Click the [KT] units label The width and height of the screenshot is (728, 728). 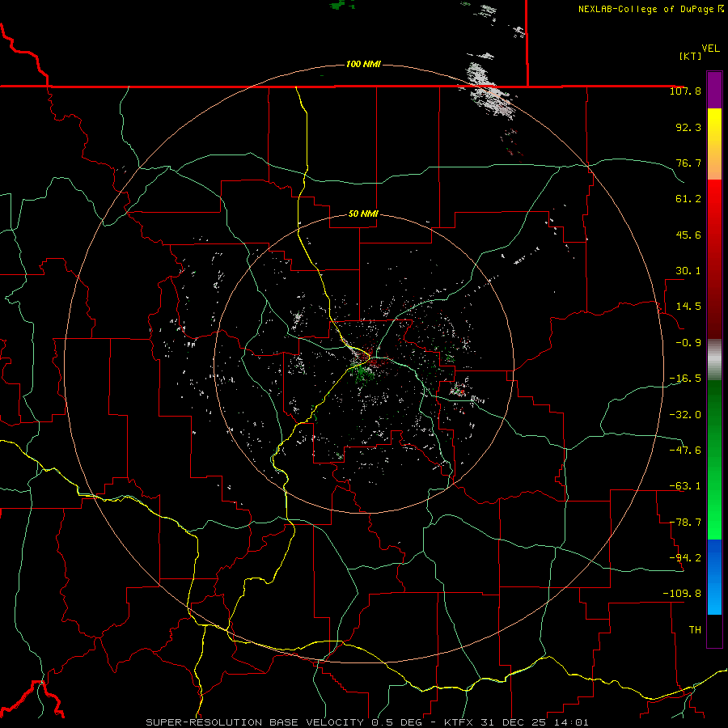click(x=690, y=56)
